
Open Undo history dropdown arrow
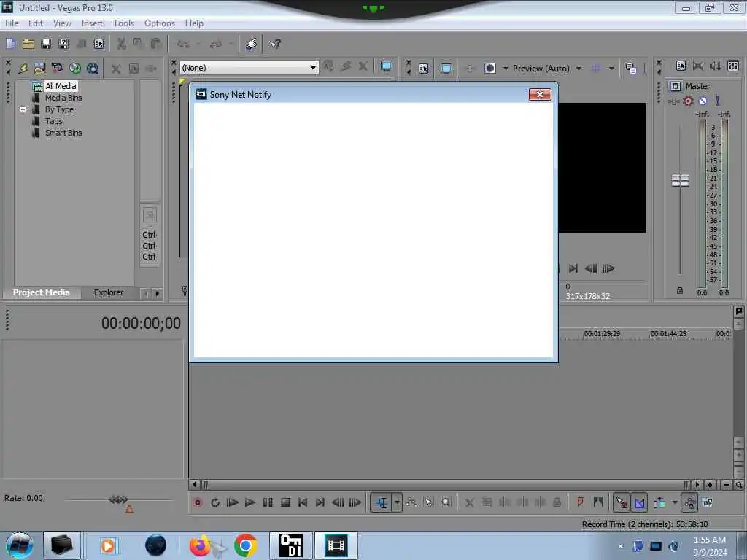tap(198, 44)
